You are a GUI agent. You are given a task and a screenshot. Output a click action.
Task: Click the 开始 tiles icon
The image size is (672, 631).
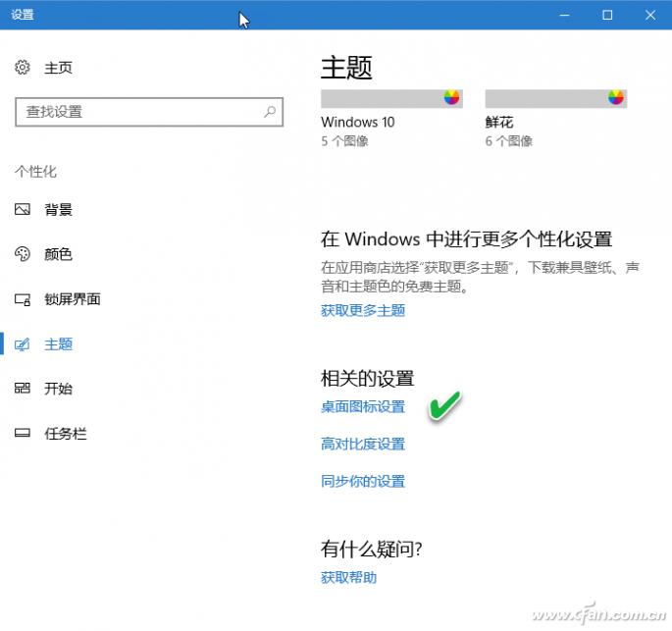click(x=23, y=389)
